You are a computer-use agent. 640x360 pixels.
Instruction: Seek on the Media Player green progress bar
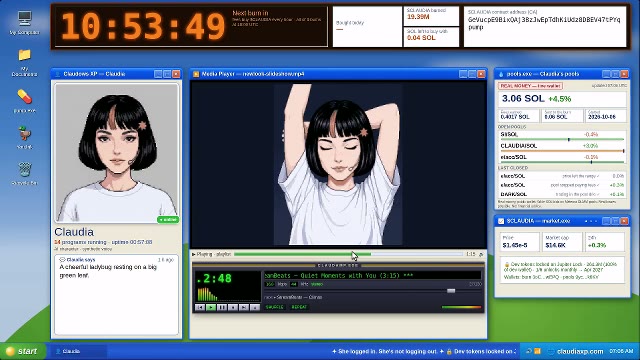(349, 254)
